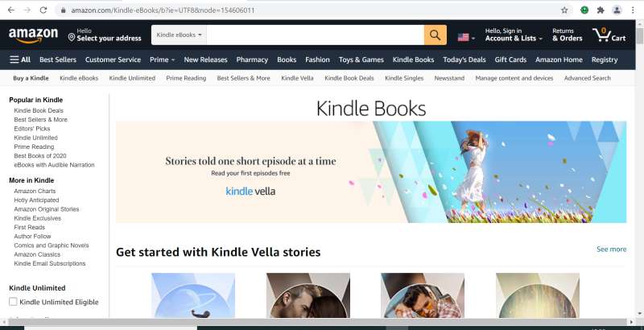
Task: Select the Kindle Vella subnav tab
Action: click(297, 78)
